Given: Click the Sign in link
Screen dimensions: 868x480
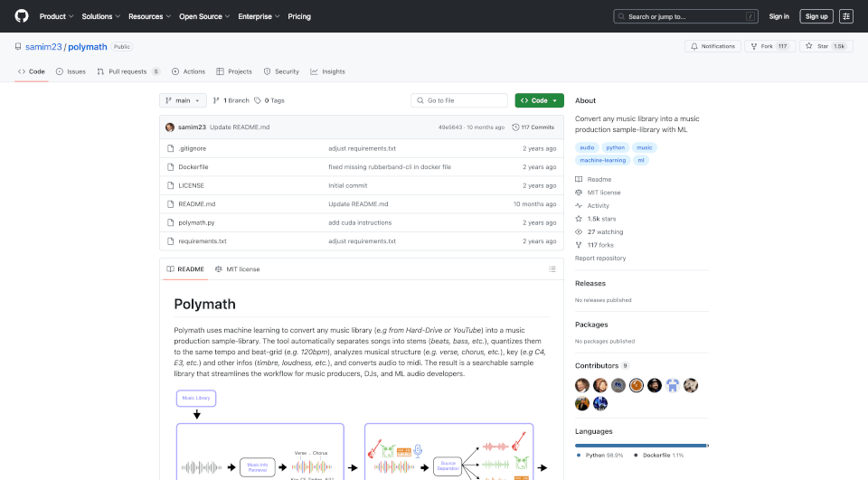Looking at the screenshot, I should 778,16.
